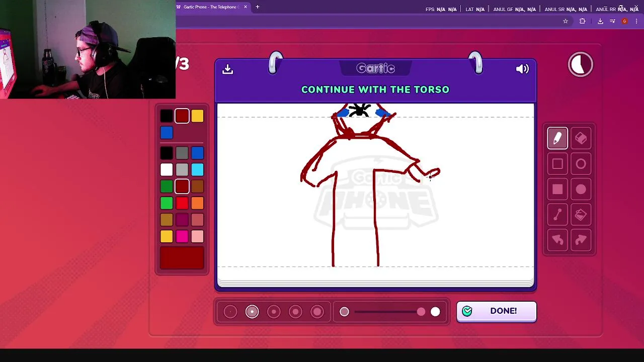
Task: Select the eraser tool
Action: 581,138
